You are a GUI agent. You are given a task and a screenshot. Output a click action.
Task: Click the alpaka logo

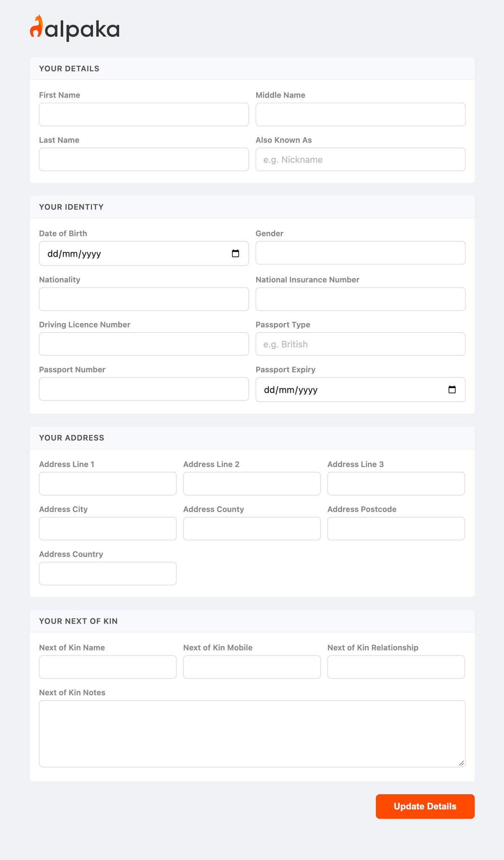point(75,28)
